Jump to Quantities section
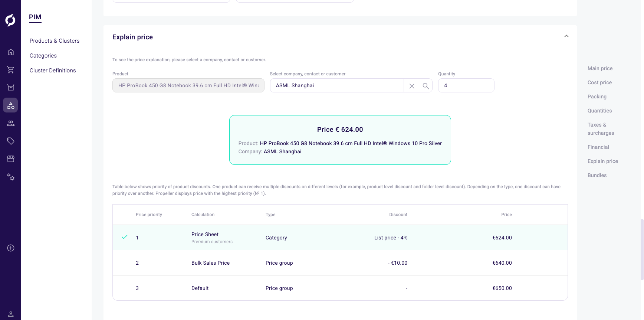The height and width of the screenshot is (320, 644). (x=599, y=111)
